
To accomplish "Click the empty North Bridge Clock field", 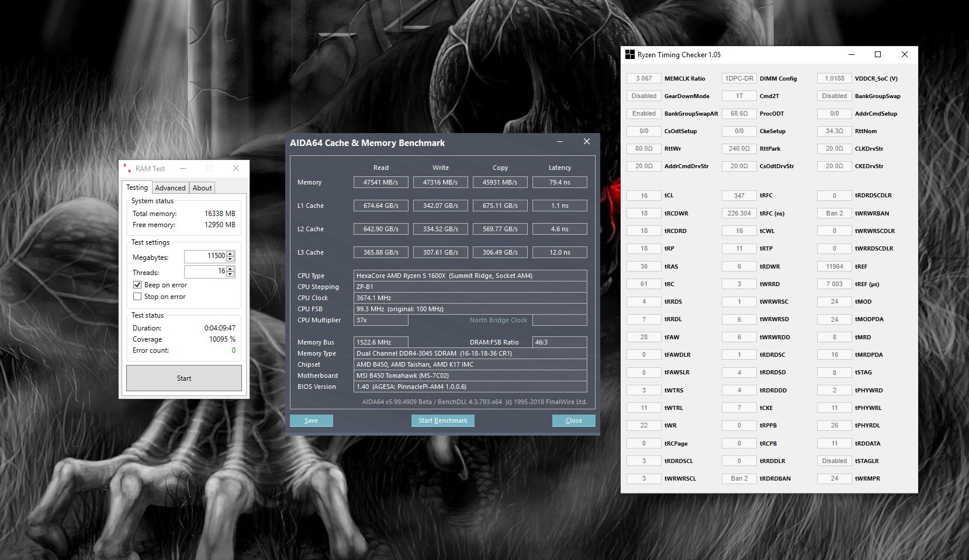I will click(x=560, y=320).
